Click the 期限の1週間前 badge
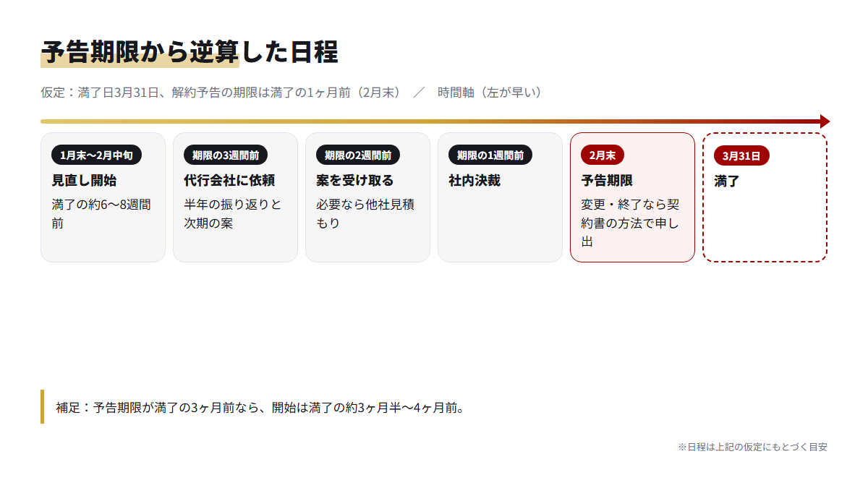The image size is (868, 488). click(x=490, y=155)
